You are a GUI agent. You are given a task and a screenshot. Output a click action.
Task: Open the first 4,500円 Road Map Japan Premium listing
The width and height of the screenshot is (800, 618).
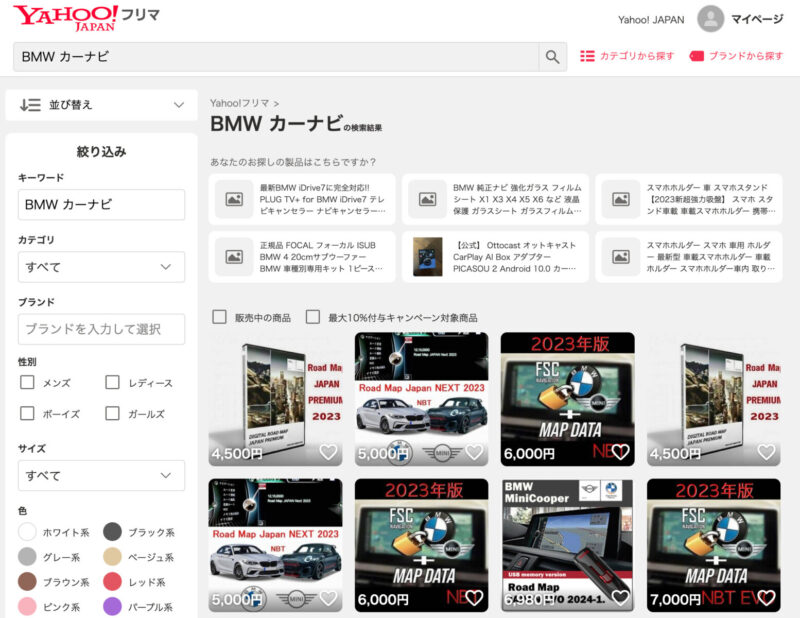(x=276, y=399)
